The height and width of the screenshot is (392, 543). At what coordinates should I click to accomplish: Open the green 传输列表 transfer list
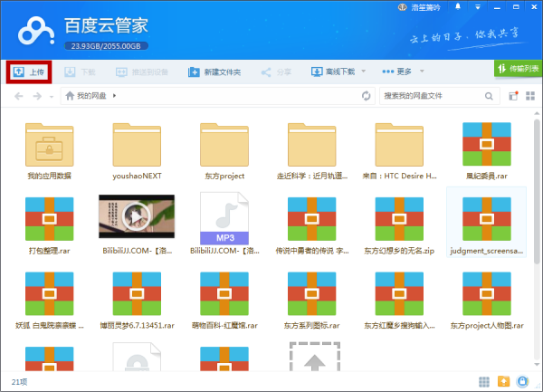(518, 68)
